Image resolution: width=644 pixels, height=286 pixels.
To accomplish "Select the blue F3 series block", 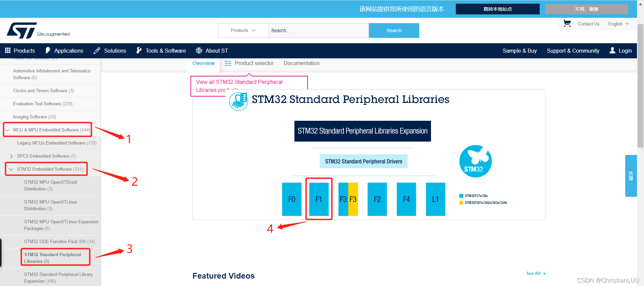I will point(343,199).
